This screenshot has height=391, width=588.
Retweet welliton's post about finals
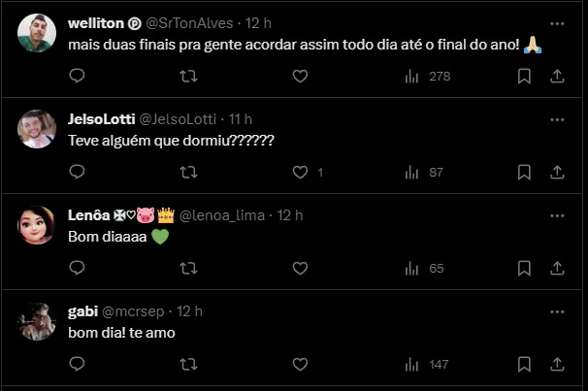[x=189, y=77]
